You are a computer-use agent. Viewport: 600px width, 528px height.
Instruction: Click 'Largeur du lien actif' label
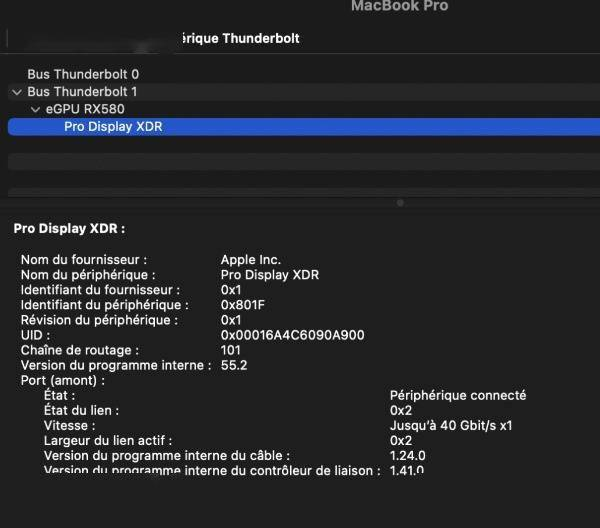tap(108, 441)
